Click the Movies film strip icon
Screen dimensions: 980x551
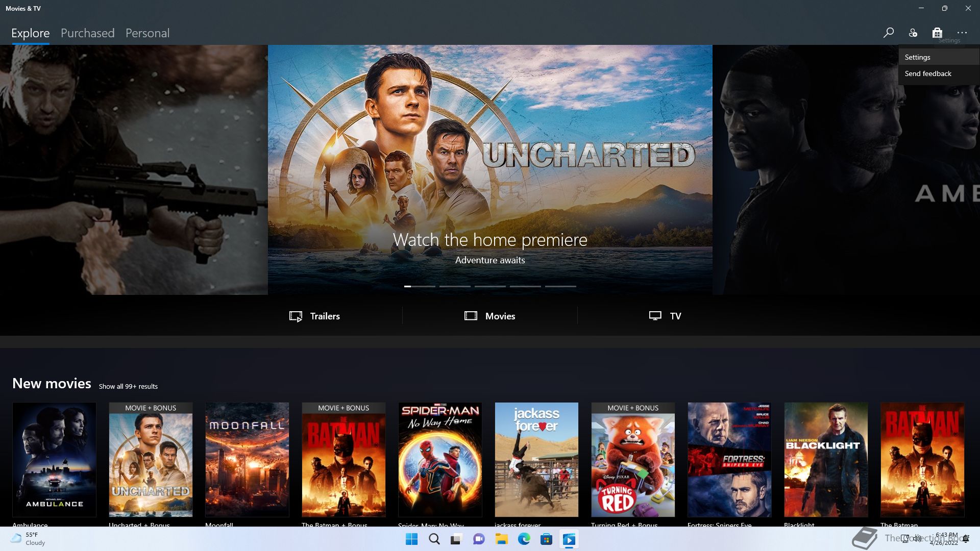point(471,316)
